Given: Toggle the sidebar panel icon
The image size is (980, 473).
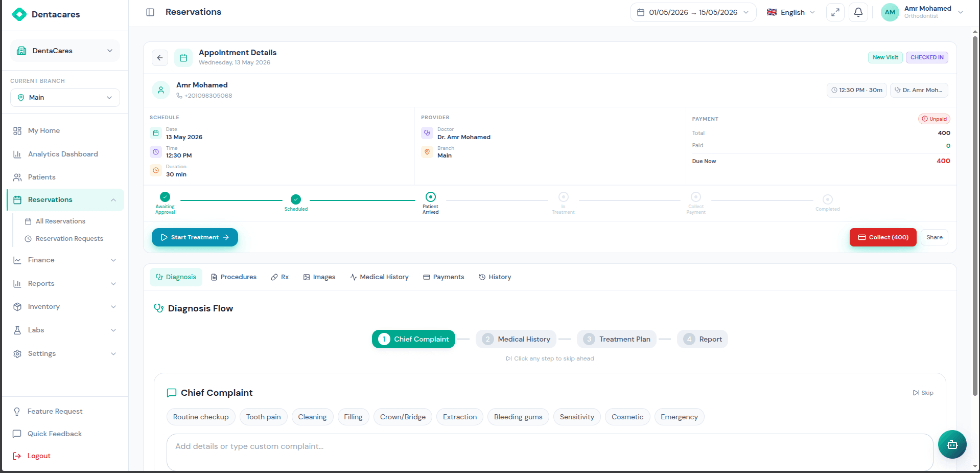Looking at the screenshot, I should 150,12.
